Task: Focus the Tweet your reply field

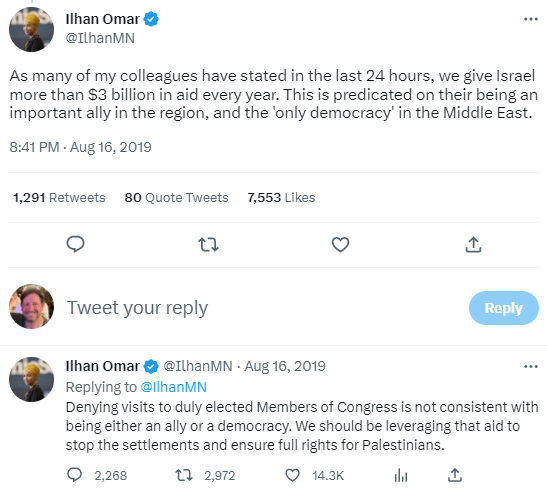Action: click(x=265, y=308)
